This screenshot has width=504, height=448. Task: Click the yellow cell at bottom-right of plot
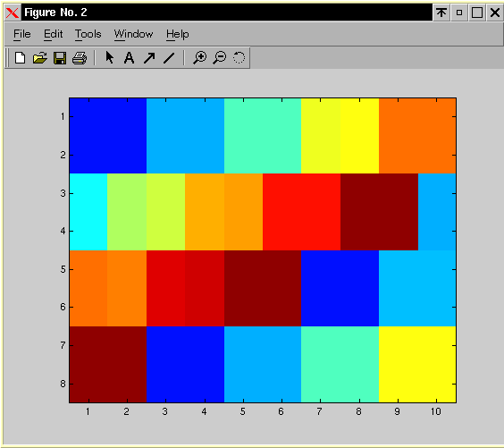coord(417,364)
